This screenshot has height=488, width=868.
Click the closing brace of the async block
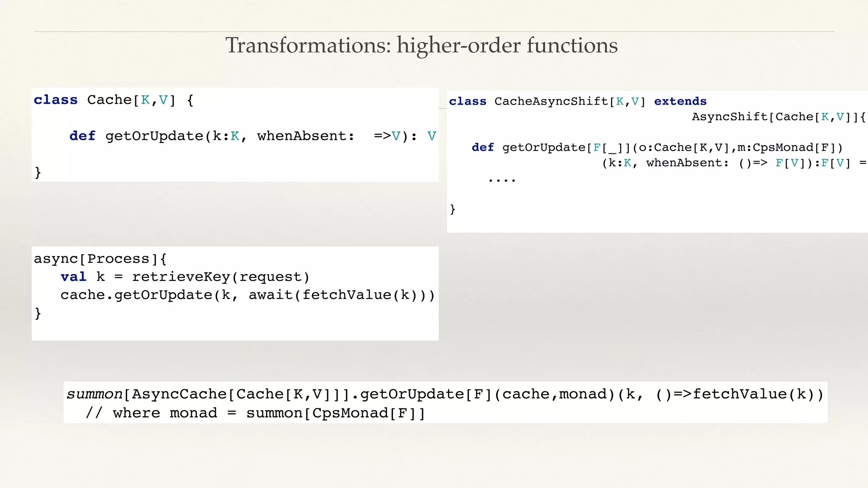pos(38,313)
